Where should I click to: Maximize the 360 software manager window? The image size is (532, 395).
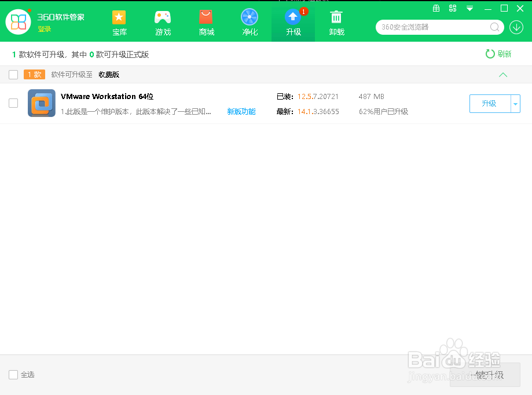tap(504, 9)
